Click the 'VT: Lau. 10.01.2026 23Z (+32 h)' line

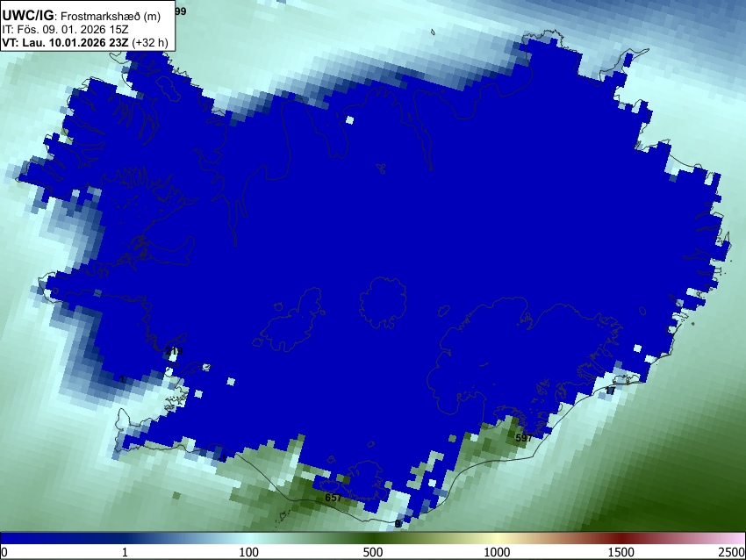click(85, 42)
